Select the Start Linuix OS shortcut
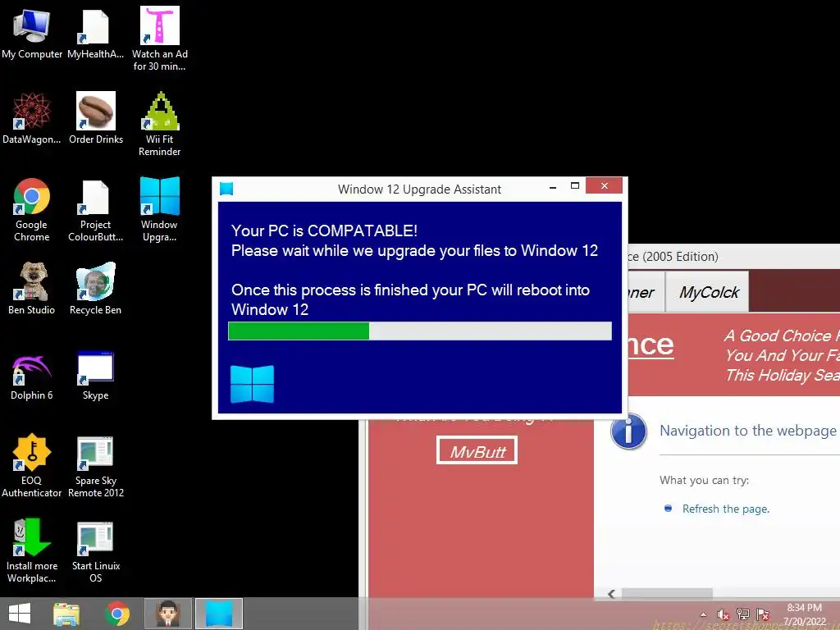Screen dimensions: 840x630 [x=95, y=550]
